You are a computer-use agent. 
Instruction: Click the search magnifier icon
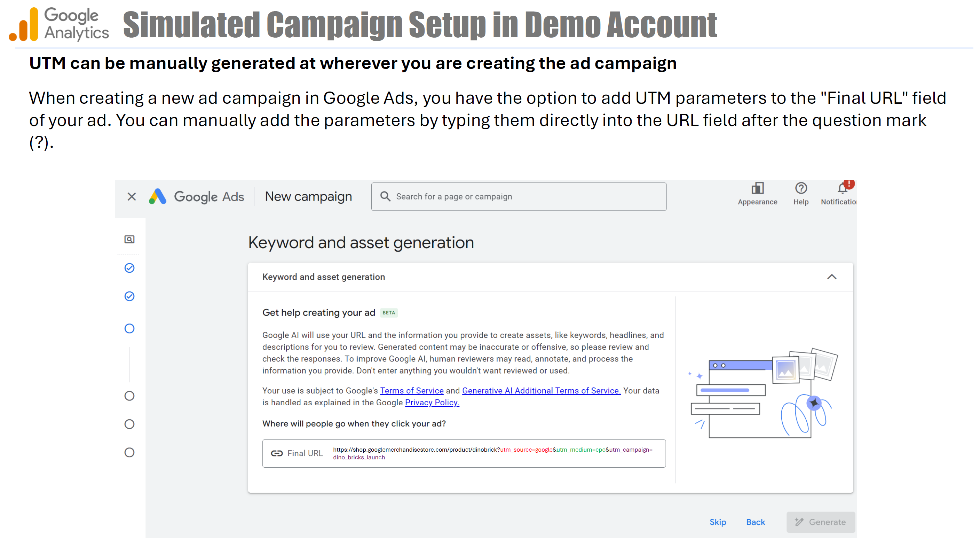pos(385,196)
